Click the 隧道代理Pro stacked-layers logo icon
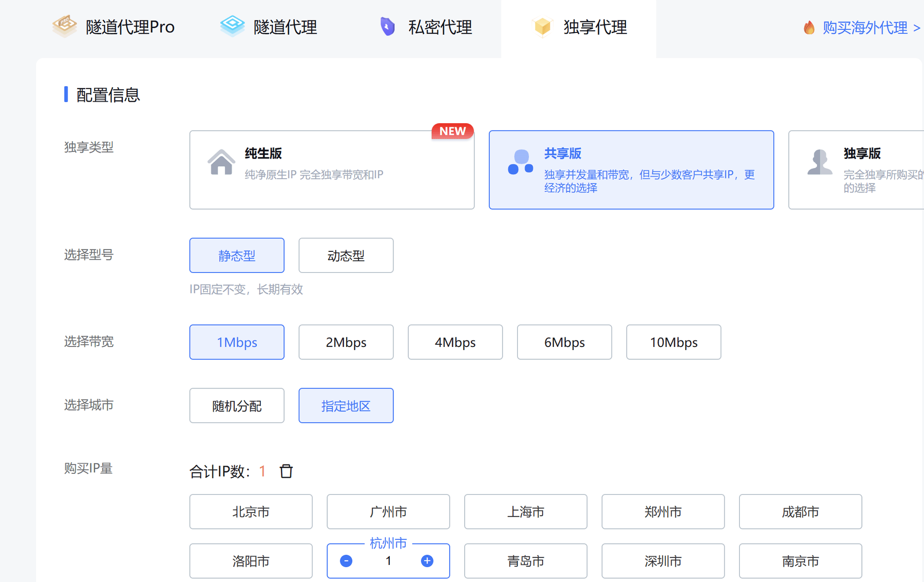Viewport: 924px width, 582px height. (x=65, y=26)
